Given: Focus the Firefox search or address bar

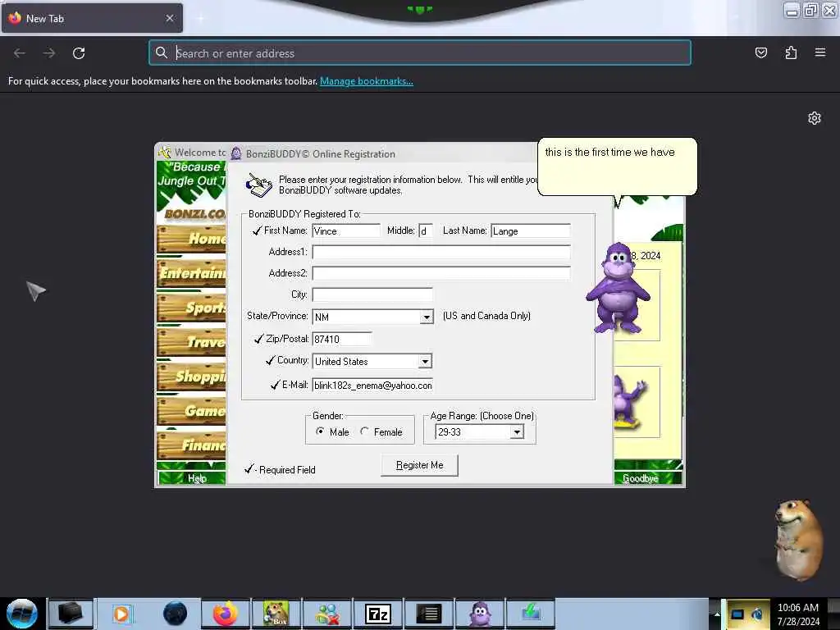Looking at the screenshot, I should 420,52.
